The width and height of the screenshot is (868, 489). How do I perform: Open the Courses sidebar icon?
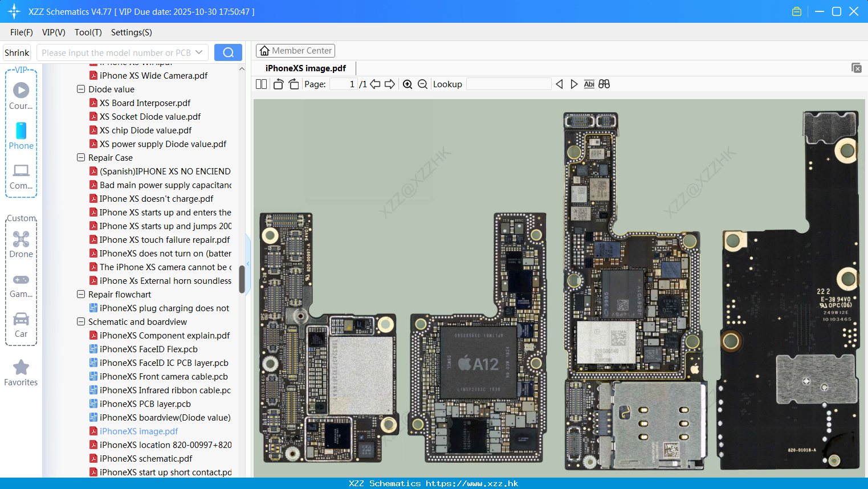(21, 96)
